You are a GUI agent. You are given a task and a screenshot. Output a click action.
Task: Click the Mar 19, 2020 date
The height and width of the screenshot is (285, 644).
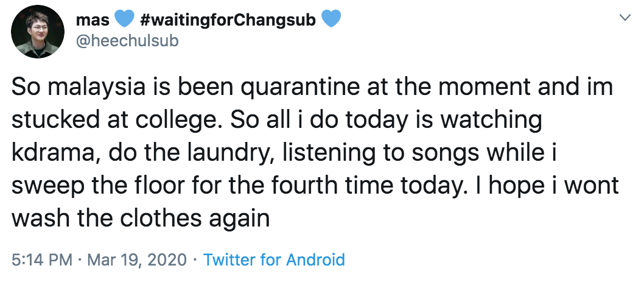[137, 260]
